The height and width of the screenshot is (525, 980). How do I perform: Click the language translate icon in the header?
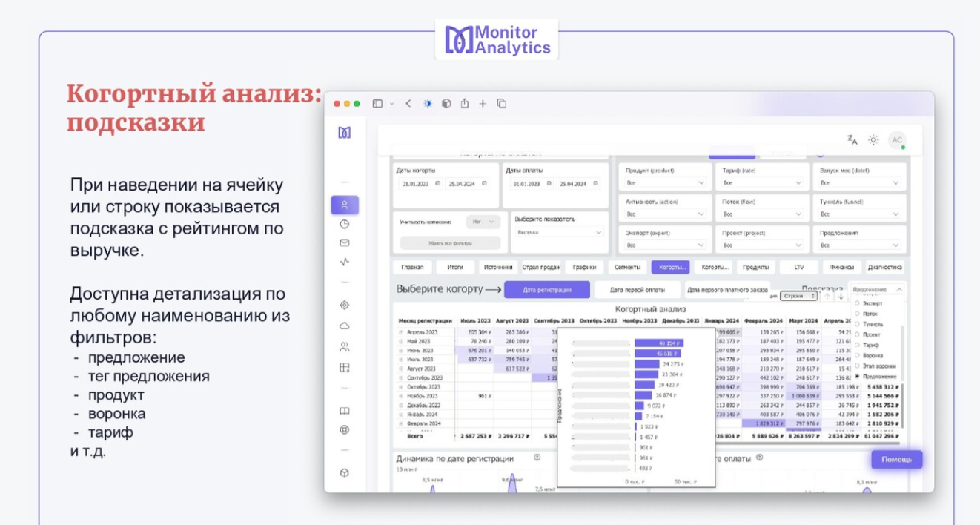pos(852,140)
